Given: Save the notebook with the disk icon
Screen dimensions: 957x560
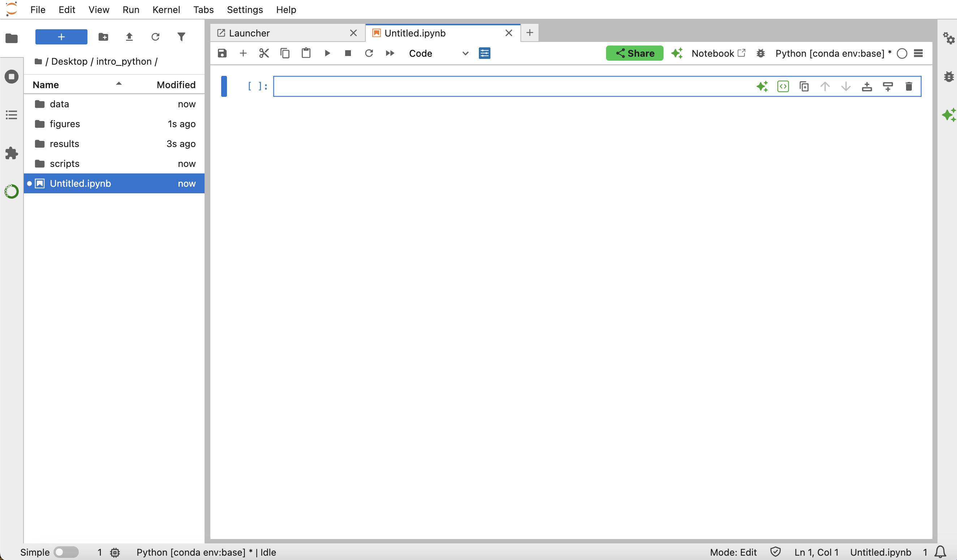Looking at the screenshot, I should click(x=222, y=53).
